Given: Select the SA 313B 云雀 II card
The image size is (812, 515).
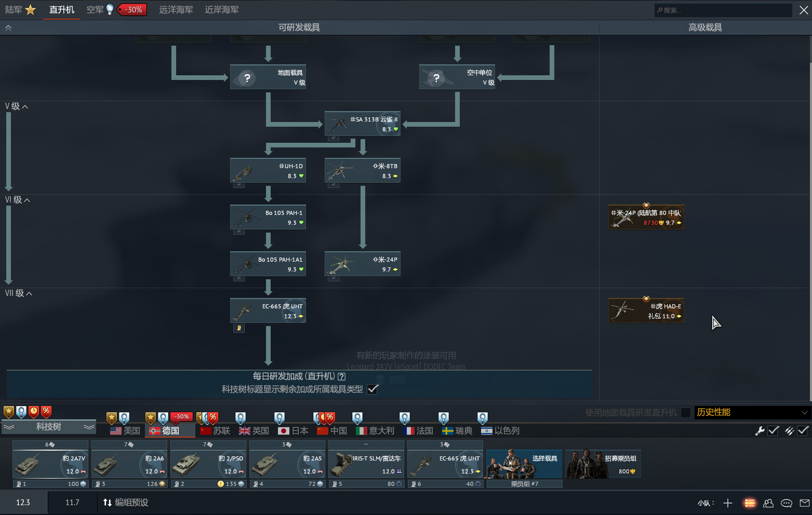Looking at the screenshot, I should point(363,124).
